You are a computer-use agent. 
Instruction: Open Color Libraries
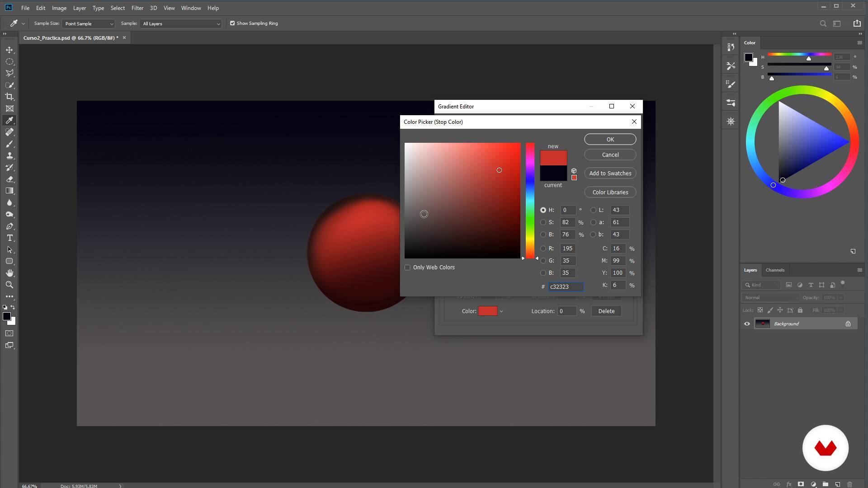pos(610,192)
